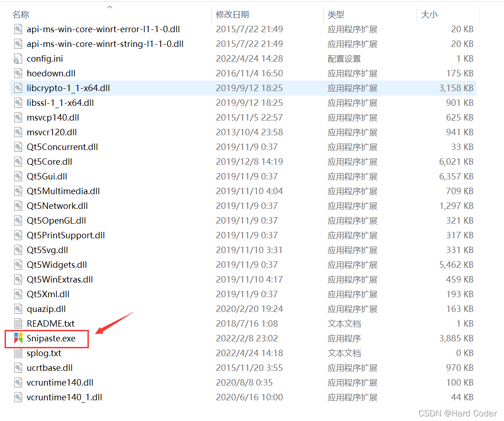This screenshot has width=504, height=421.
Task: Select the file name Qt5Concurrent.dll
Action: click(62, 147)
